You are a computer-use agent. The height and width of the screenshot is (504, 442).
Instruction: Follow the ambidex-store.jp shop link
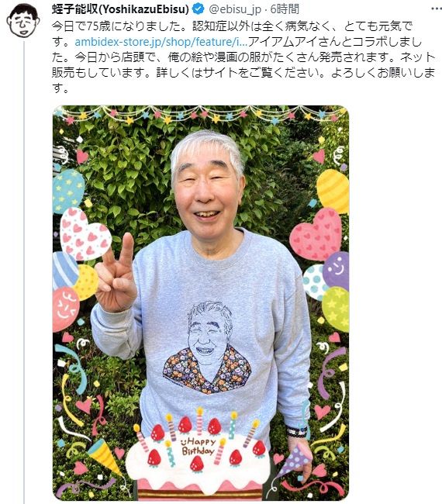tap(161, 42)
